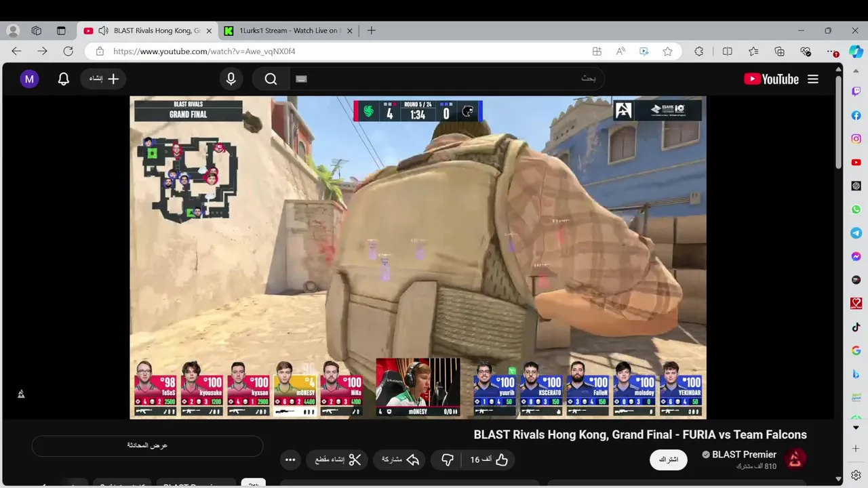Viewport: 868px width, 488px height.
Task: Open browser Extensions puzzle icon
Action: click(x=699, y=52)
